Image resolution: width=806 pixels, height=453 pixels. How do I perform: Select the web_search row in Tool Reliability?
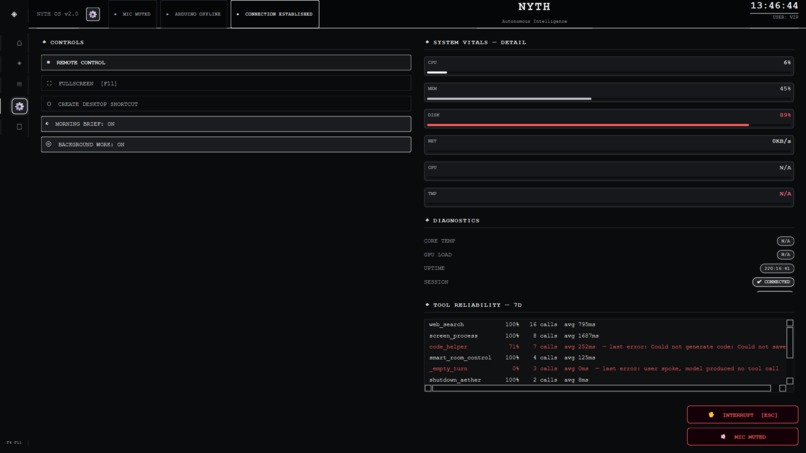tap(606, 324)
